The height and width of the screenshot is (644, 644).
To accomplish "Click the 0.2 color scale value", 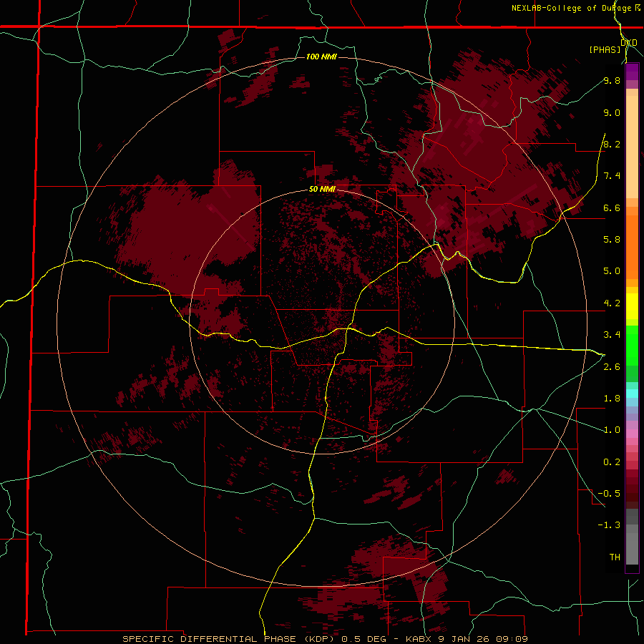I will pos(612,462).
